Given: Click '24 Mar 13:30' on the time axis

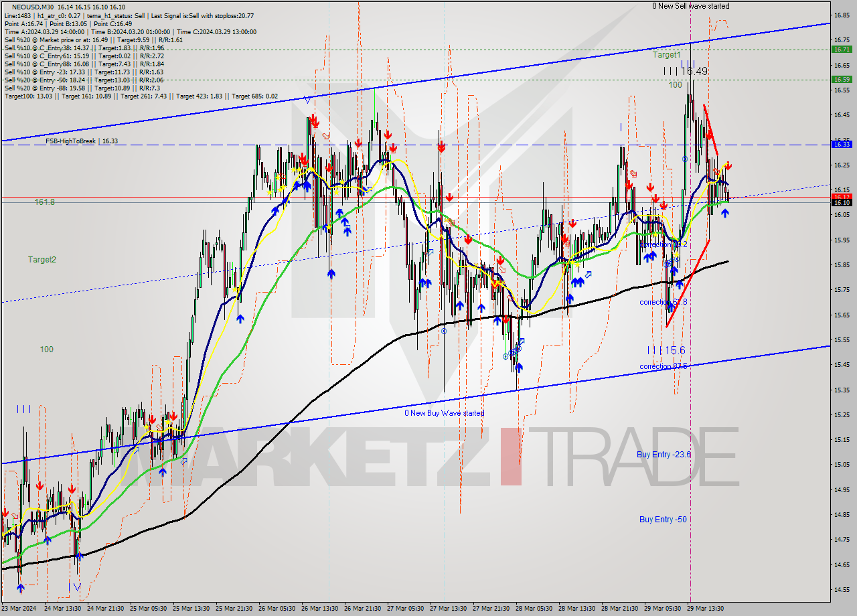Looking at the screenshot, I should click(x=63, y=609).
